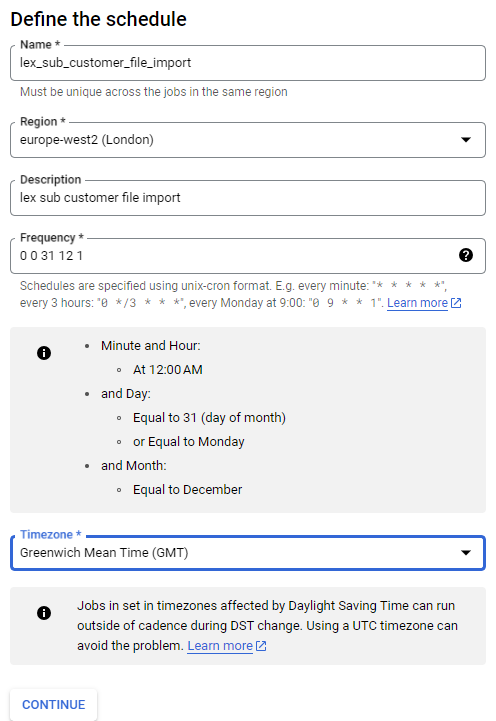This screenshot has height=721, width=496.
Task: Click the Define the schedule heading
Action: pyautogui.click(x=98, y=19)
